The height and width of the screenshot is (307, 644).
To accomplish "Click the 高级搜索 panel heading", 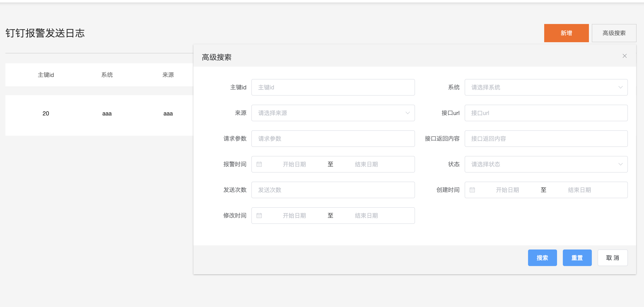I will click(x=217, y=58).
